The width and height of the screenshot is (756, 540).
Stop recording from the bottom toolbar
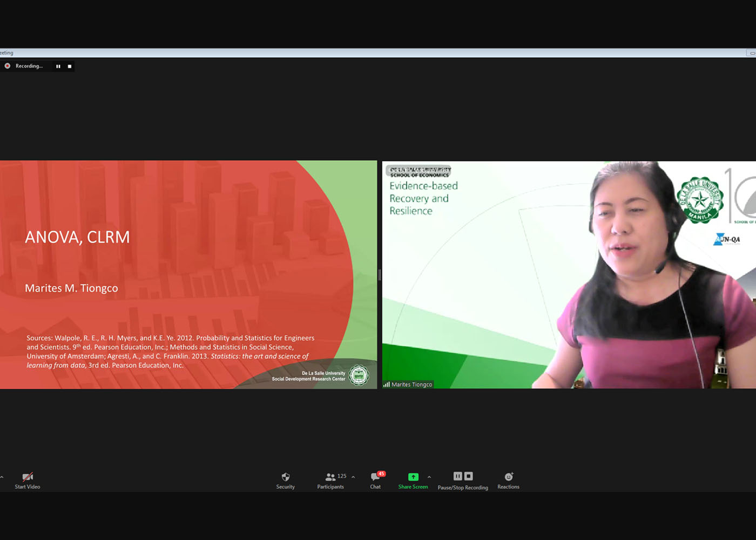coord(469,476)
